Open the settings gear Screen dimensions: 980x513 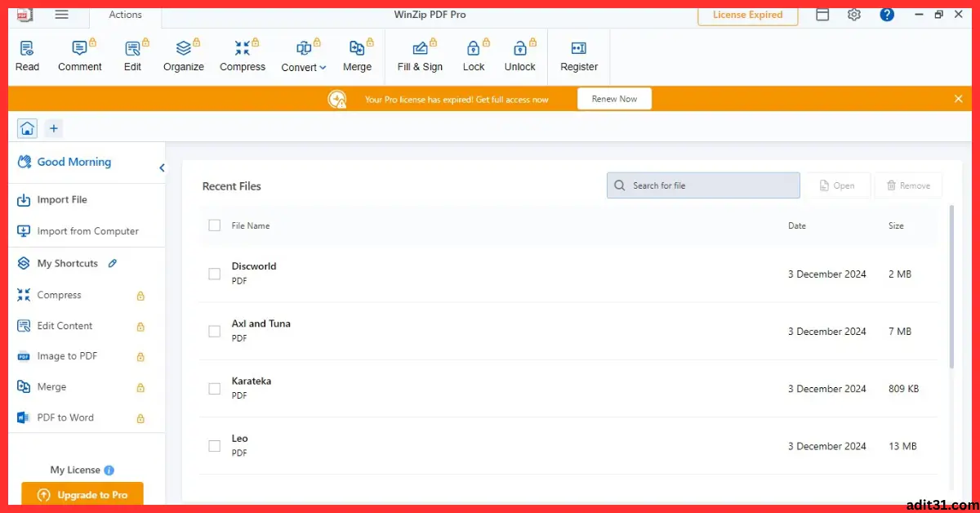pyautogui.click(x=854, y=15)
